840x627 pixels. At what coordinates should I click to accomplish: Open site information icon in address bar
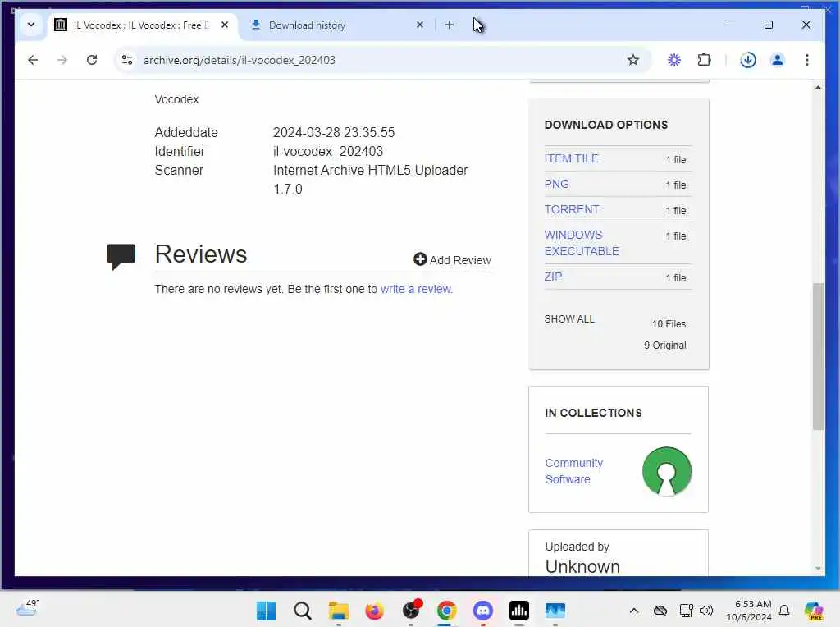pos(127,60)
